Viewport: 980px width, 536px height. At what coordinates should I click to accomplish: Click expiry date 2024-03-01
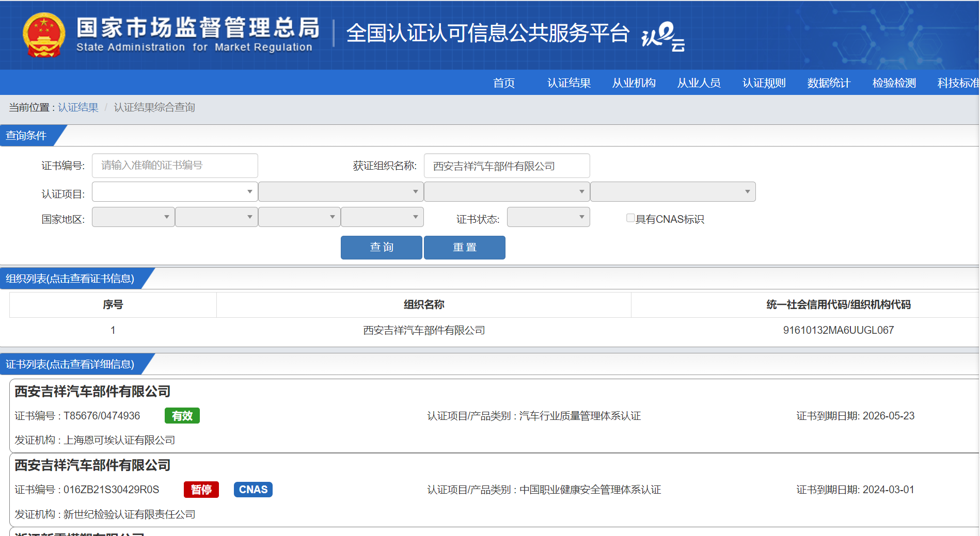[x=889, y=490]
